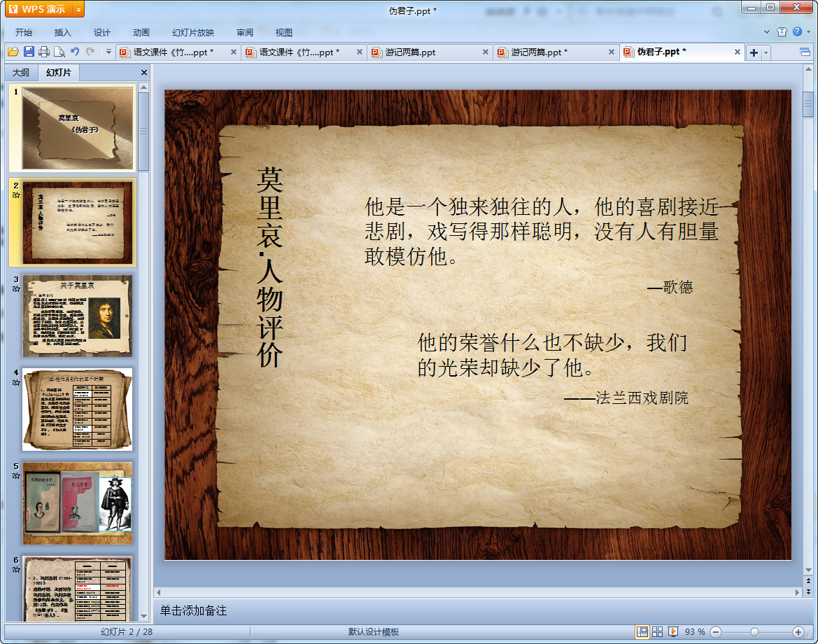The image size is (818, 644).
Task: Open the 动画 ribbon tab
Action: coord(141,32)
